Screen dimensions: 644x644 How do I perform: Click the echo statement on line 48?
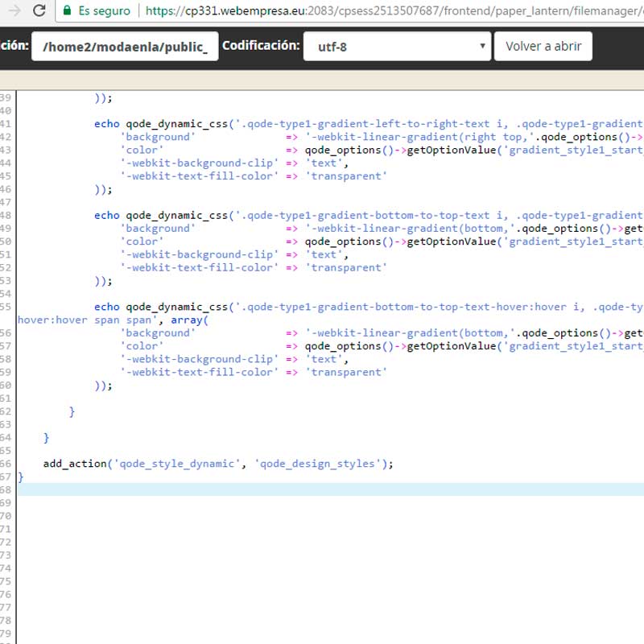pyautogui.click(x=369, y=215)
